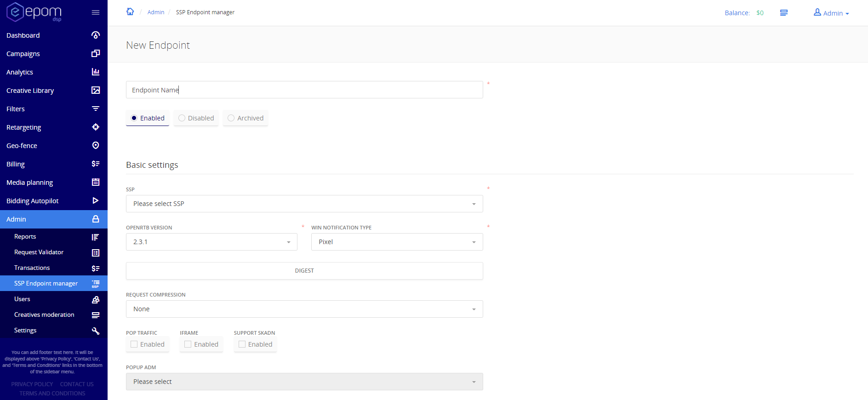
Task: Open SSP Endpoint manager in the sidebar
Action: click(x=54, y=284)
